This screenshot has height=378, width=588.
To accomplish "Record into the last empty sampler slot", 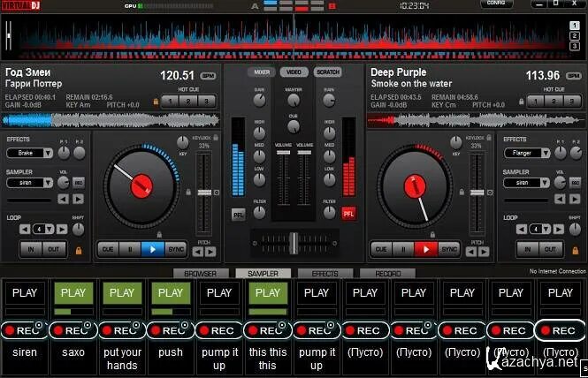I will tap(559, 330).
